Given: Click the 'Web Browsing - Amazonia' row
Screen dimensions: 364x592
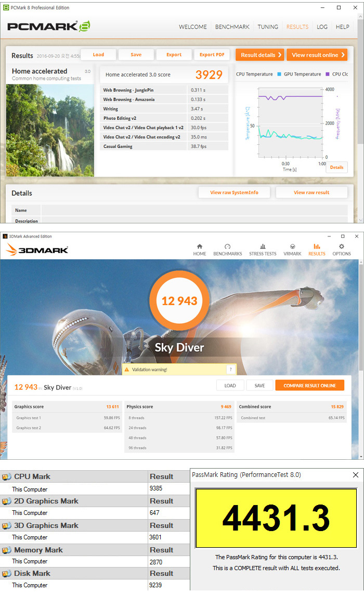Looking at the screenshot, I should (x=164, y=99).
